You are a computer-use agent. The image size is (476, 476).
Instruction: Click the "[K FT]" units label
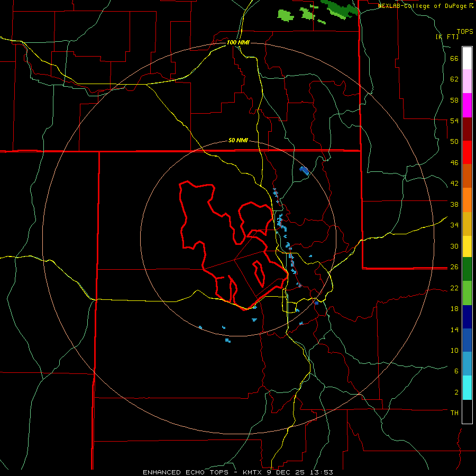point(447,36)
